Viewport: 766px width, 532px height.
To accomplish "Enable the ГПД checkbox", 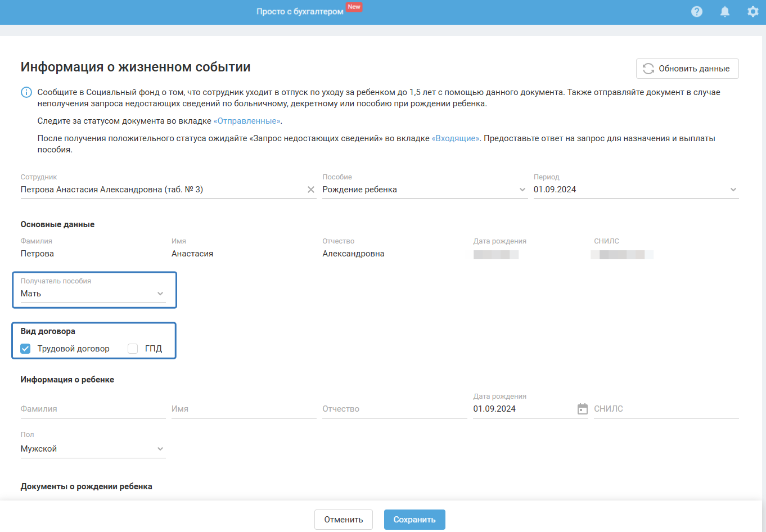I will pos(133,349).
